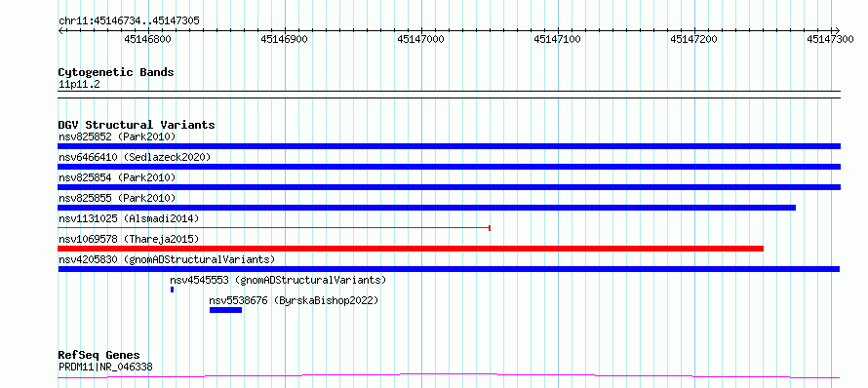Click the nsv5538676 (ByrskaBishop2022) label

tap(294, 300)
